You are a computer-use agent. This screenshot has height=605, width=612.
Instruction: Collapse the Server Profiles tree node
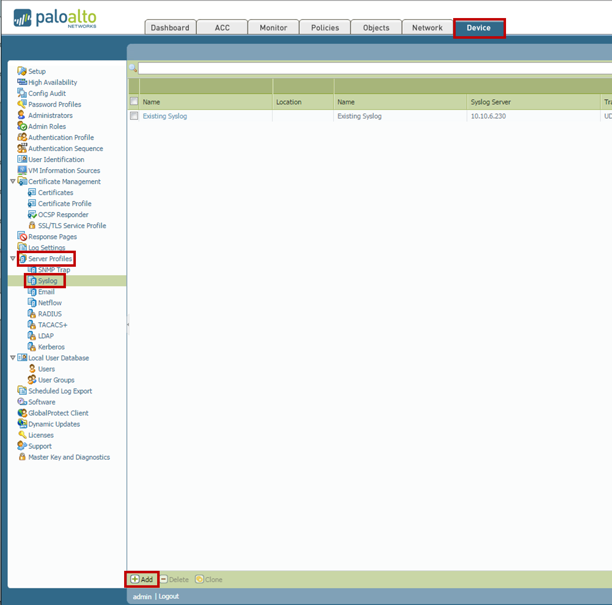pyautogui.click(x=12, y=259)
